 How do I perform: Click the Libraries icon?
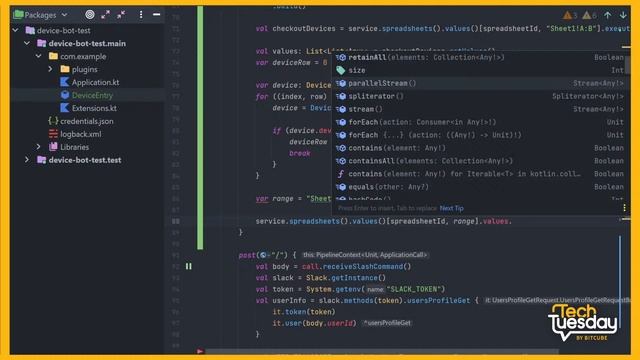pos(53,147)
